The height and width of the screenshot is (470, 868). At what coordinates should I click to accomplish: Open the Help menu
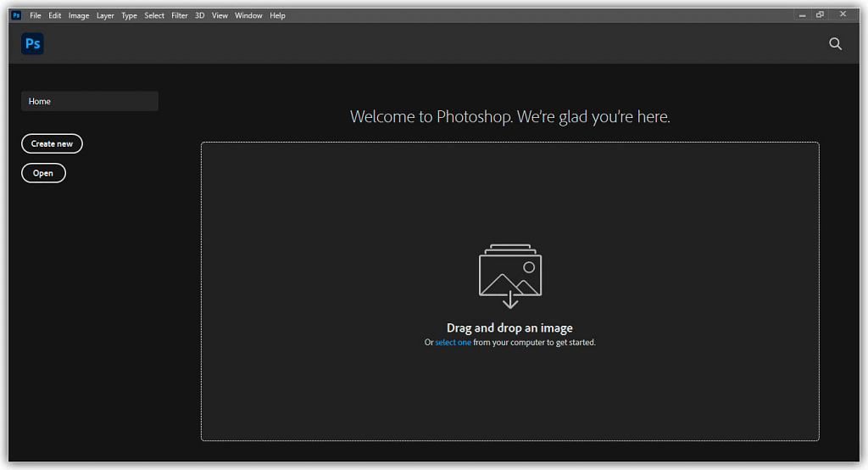(277, 15)
